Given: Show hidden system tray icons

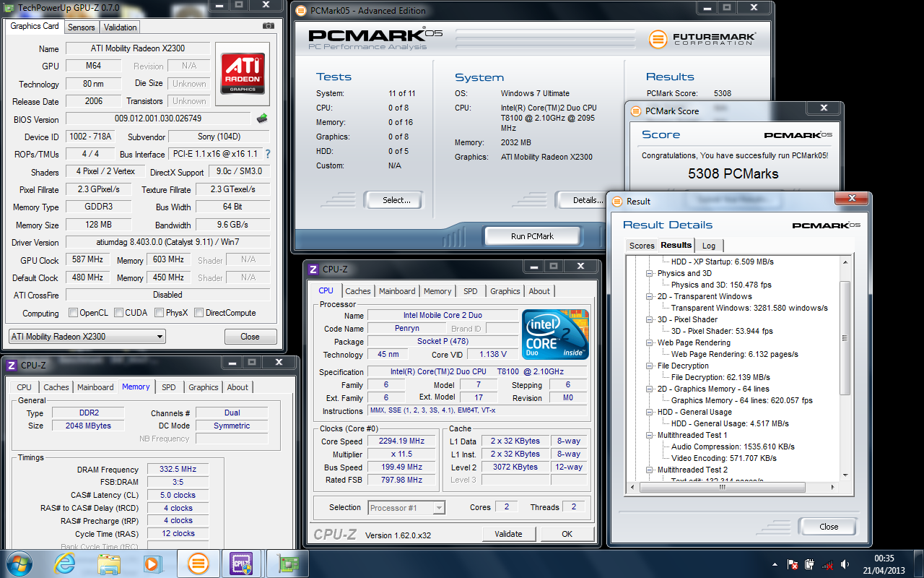Looking at the screenshot, I should (776, 564).
